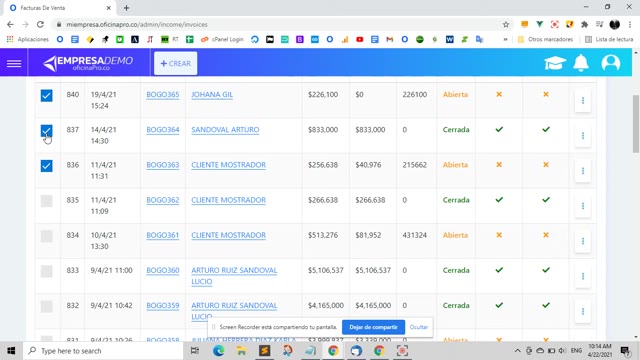Uncheck the checkbox for invoice 836
This screenshot has width=640, height=360.
[x=47, y=166]
